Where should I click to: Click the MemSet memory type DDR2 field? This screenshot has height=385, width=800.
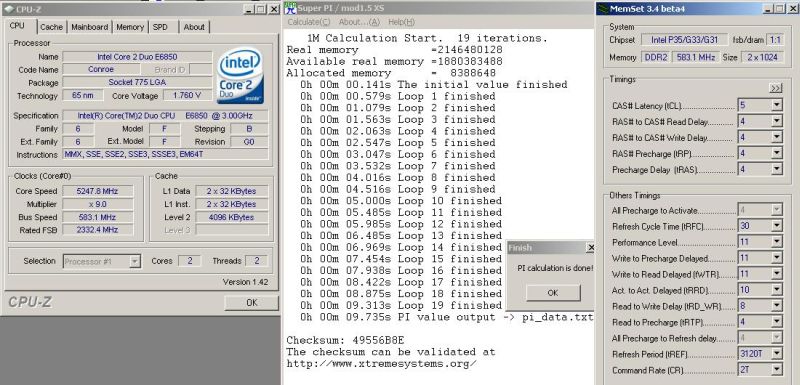point(654,57)
